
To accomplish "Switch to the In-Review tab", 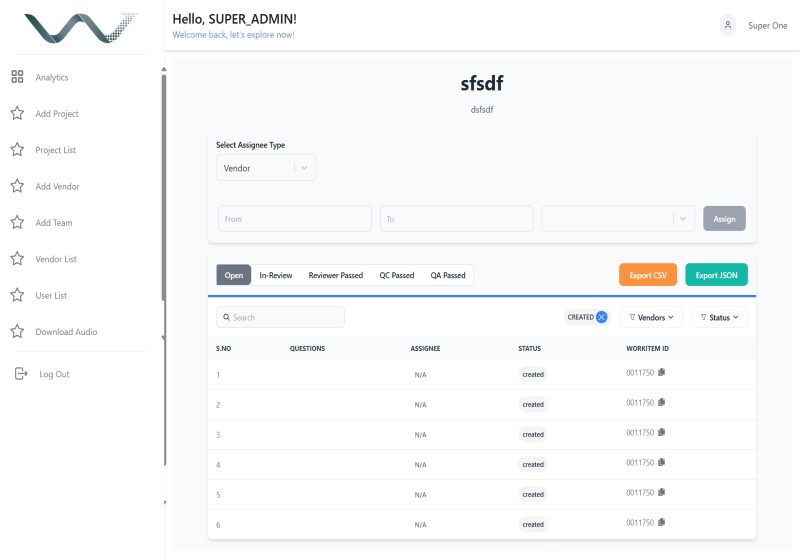I will (276, 275).
